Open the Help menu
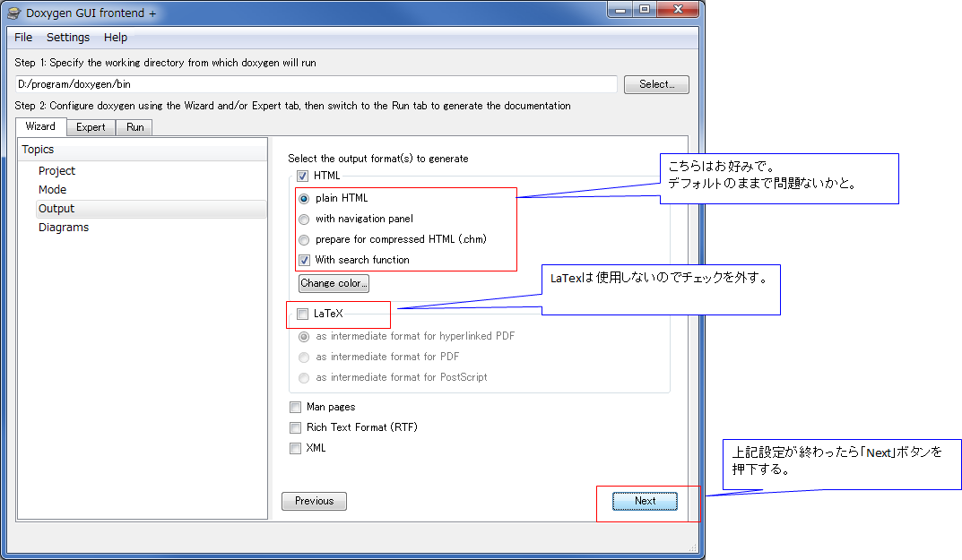Viewport: 962px width, 560px height. point(116,38)
